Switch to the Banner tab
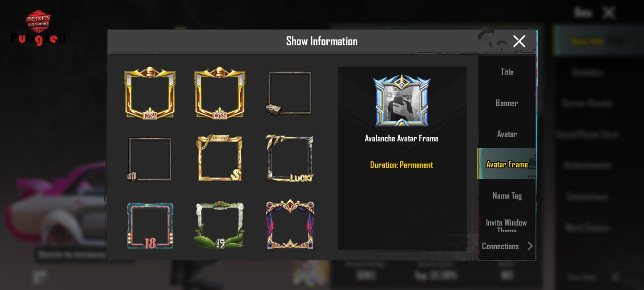The height and width of the screenshot is (290, 644). [x=507, y=103]
